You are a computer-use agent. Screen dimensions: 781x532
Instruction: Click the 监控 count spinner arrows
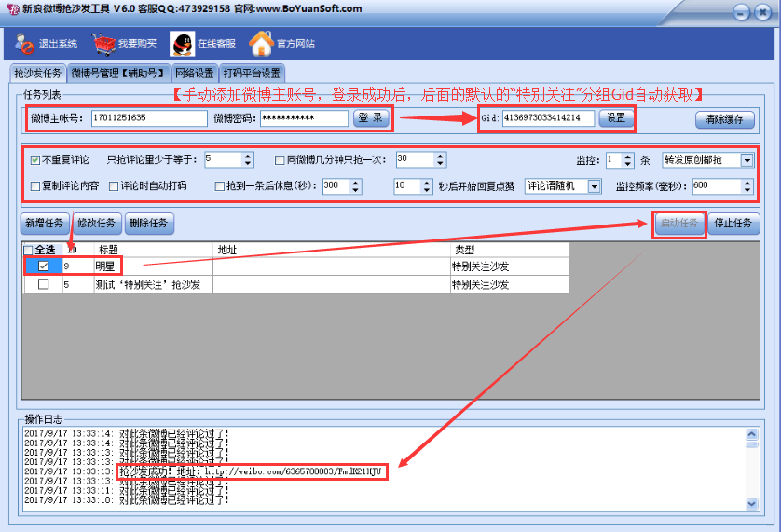tap(628, 160)
